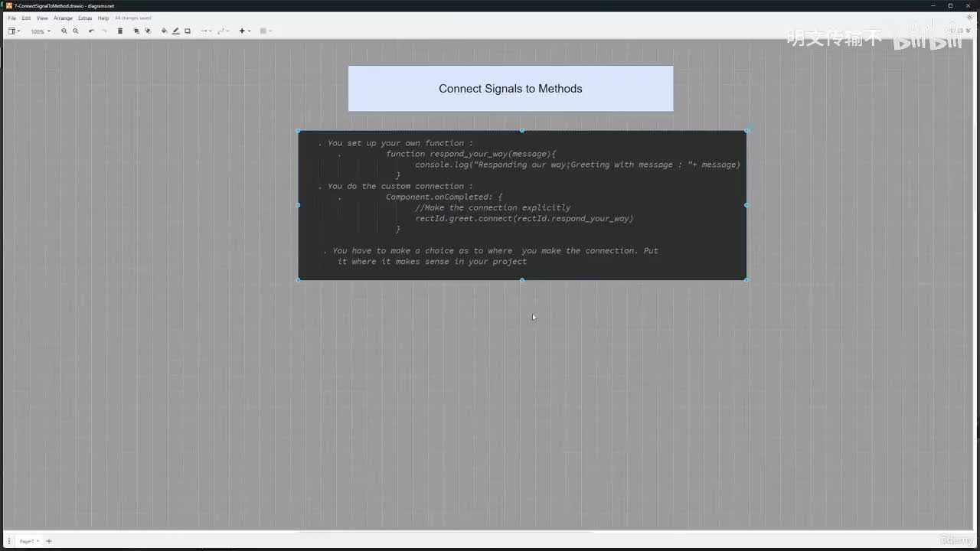
Task: Maximize the diagrams.net window
Action: coord(951,5)
